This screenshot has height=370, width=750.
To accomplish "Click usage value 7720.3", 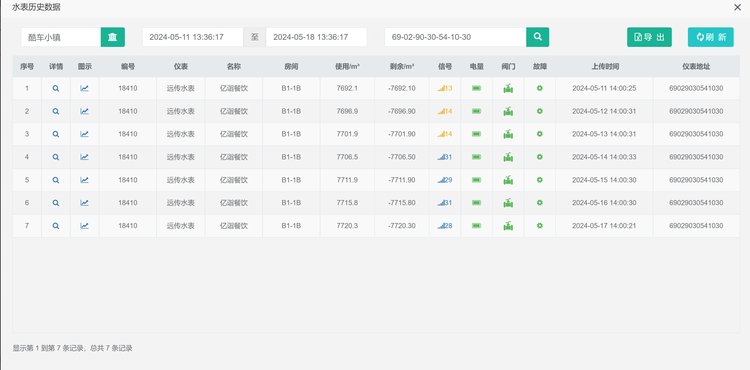I will click(x=347, y=226).
